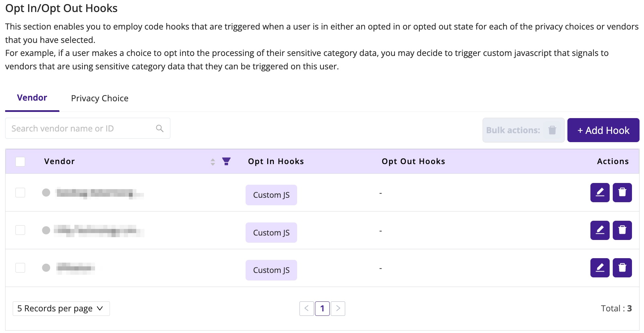Check the third vendor row checkbox
This screenshot has height=333, width=644.
click(x=20, y=268)
